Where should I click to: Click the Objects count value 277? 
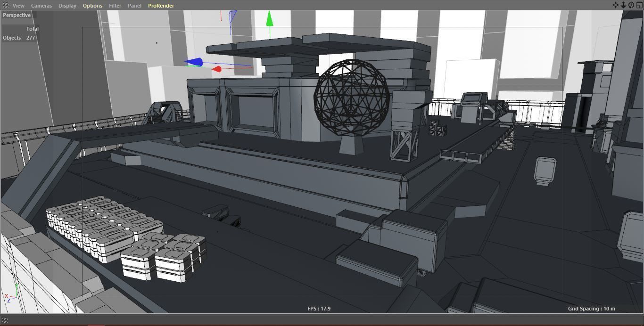click(31, 38)
